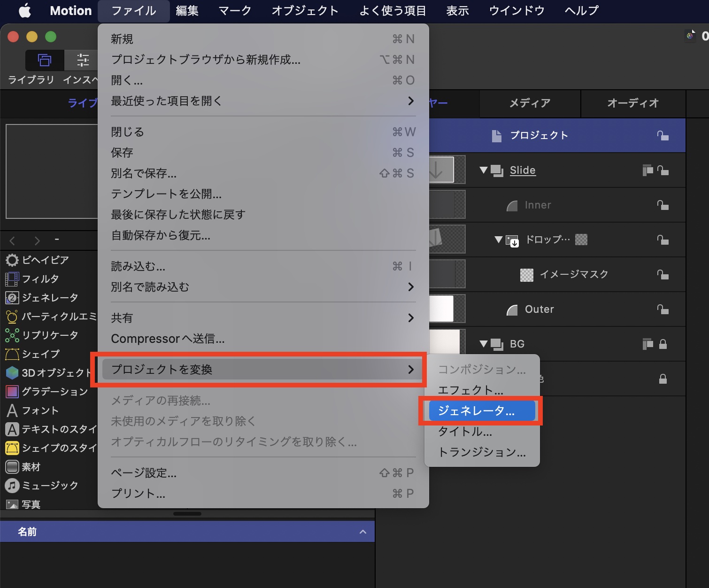Click the プロジェクト document icon
The width and height of the screenshot is (709, 588).
coord(496,135)
